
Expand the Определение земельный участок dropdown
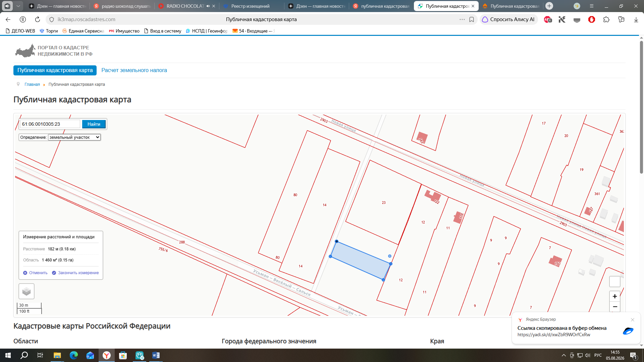pyautogui.click(x=74, y=137)
